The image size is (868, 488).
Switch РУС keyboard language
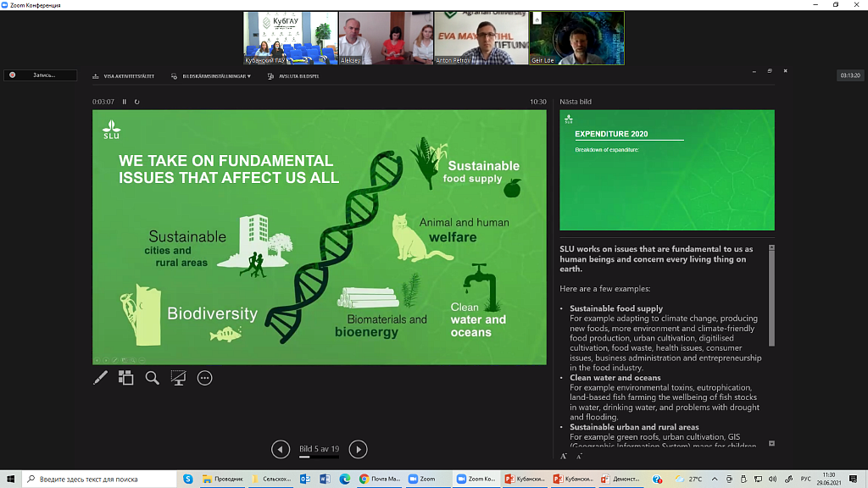coord(806,480)
